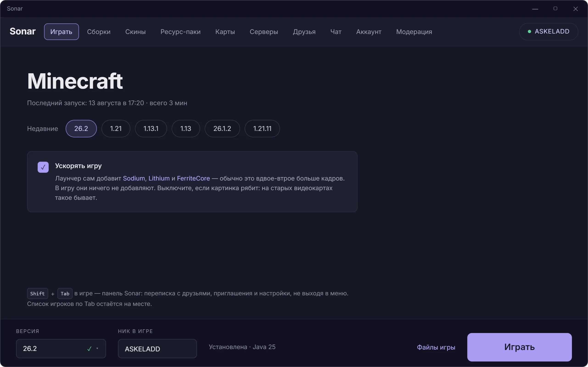Screen dimensions: 588x367
Task: Select recent version 1.21 chip
Action: point(116,128)
